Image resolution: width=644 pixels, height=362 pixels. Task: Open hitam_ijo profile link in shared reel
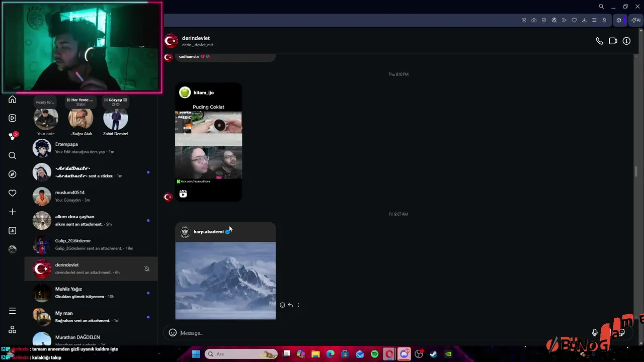point(203,93)
